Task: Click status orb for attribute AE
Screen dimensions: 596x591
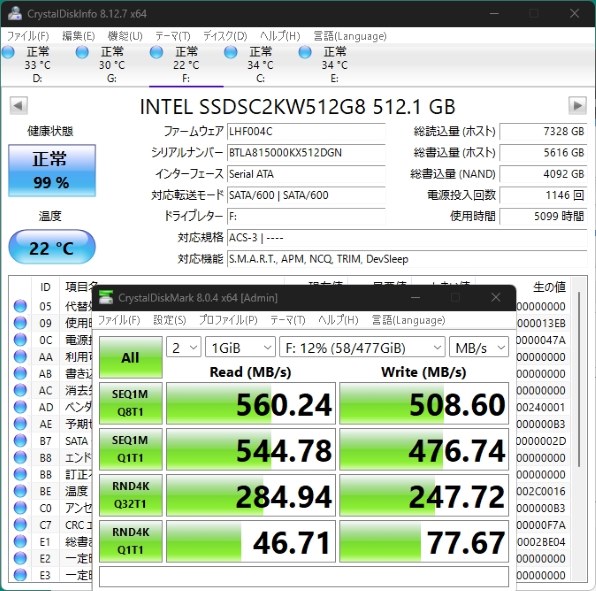Action: pyautogui.click(x=20, y=423)
